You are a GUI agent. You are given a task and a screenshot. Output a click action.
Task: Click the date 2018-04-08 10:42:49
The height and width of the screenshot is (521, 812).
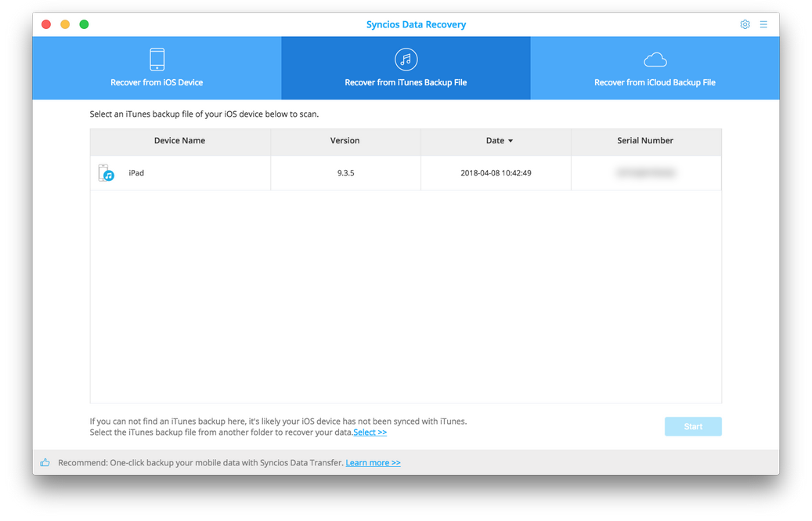click(496, 173)
